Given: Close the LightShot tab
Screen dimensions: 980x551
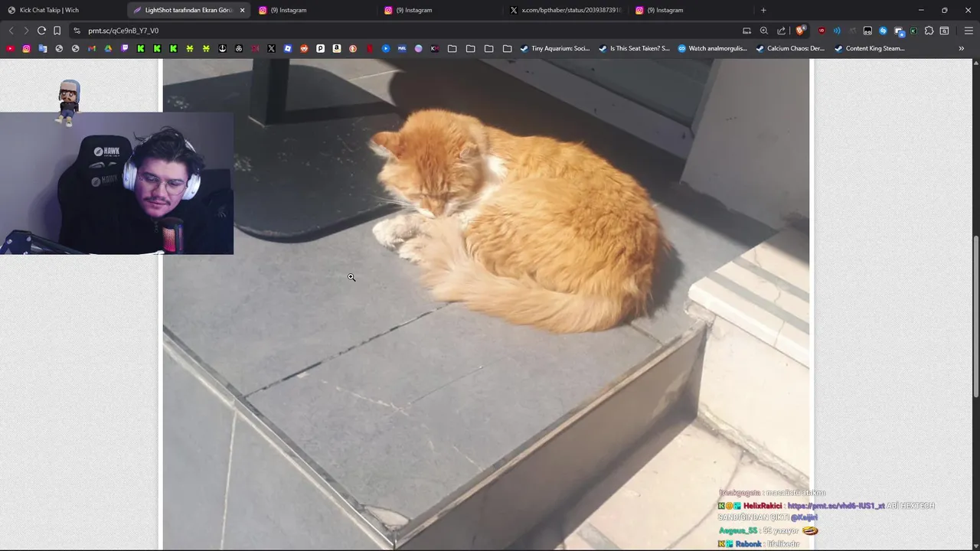Looking at the screenshot, I should coord(243,10).
